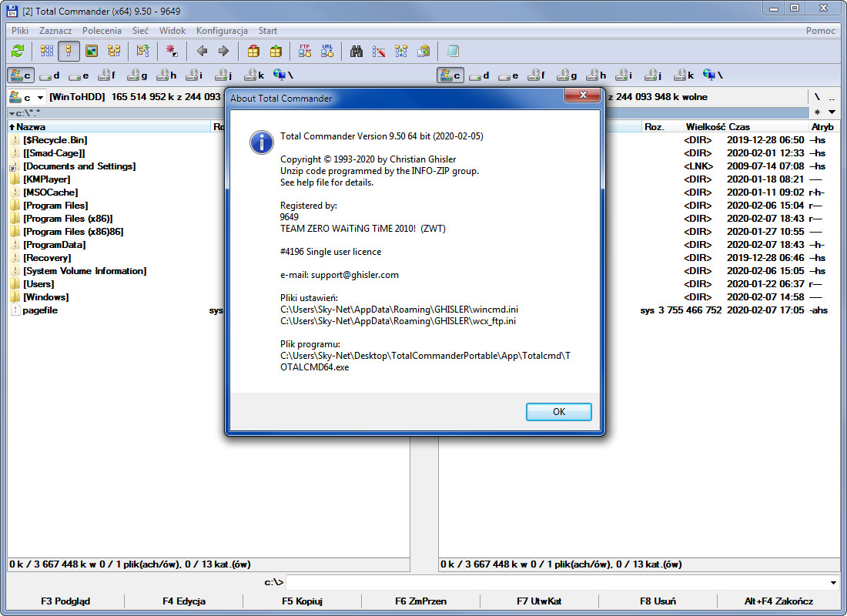
Task: Open the Start menu in menu bar
Action: (x=267, y=31)
